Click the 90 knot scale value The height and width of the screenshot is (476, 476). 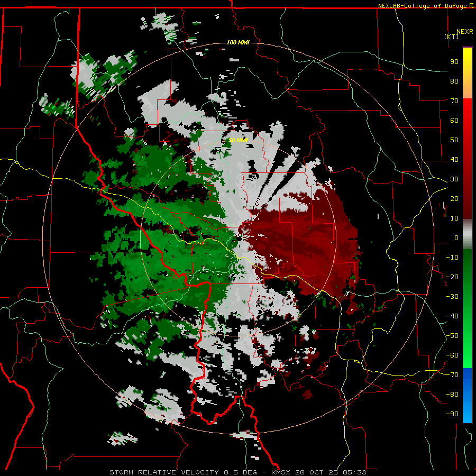454,62
